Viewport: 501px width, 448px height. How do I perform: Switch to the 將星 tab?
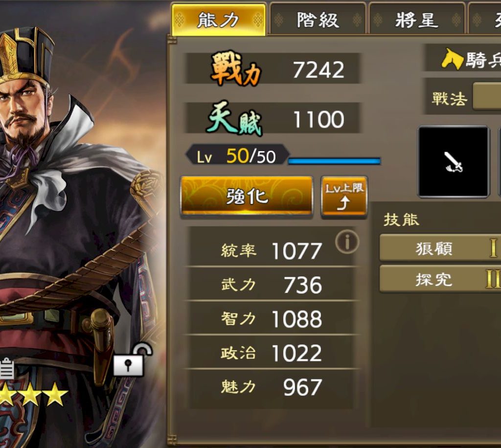(417, 20)
